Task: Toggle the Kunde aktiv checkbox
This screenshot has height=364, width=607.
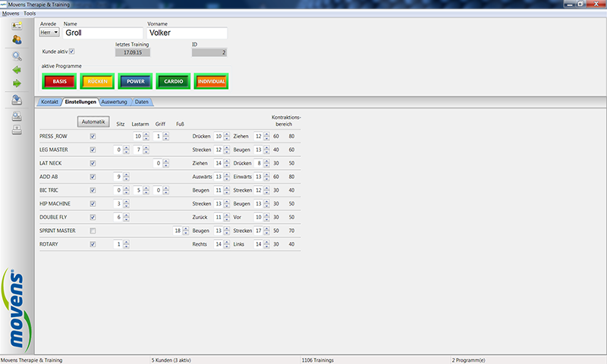Action: (72, 52)
